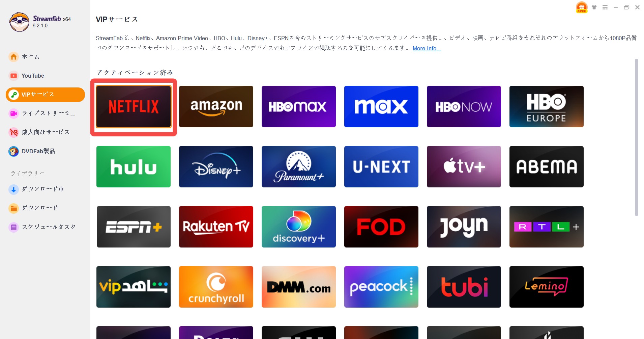
Task: Follow the More Info... link
Action: click(x=427, y=48)
